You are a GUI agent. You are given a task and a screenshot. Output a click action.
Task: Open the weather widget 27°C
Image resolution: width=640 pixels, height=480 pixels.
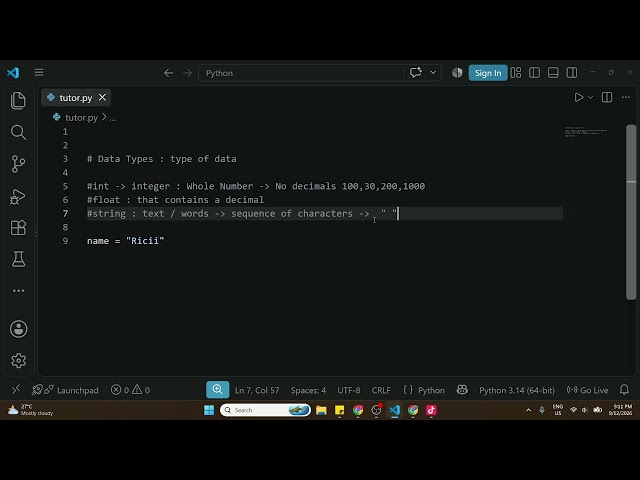click(x=31, y=410)
